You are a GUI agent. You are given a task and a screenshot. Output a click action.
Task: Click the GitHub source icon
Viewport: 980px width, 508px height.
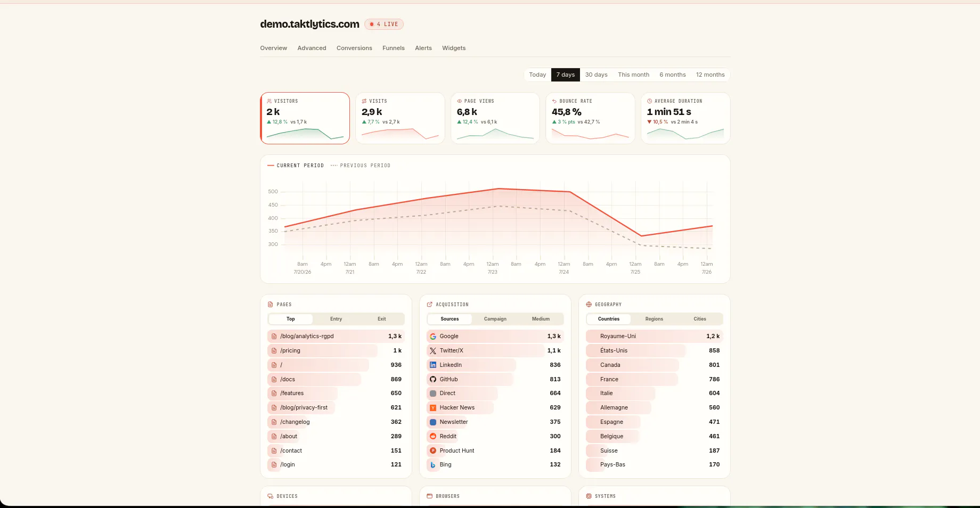pyautogui.click(x=433, y=380)
